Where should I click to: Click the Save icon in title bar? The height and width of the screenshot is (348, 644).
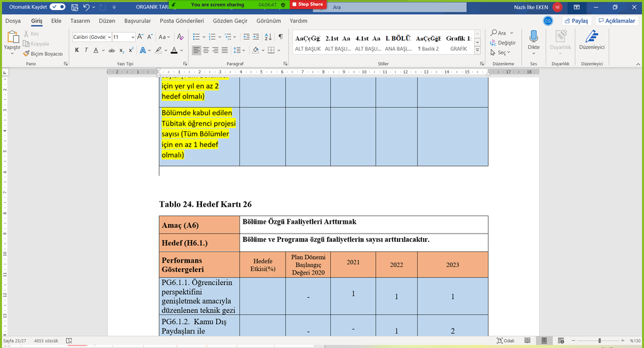[x=74, y=7]
